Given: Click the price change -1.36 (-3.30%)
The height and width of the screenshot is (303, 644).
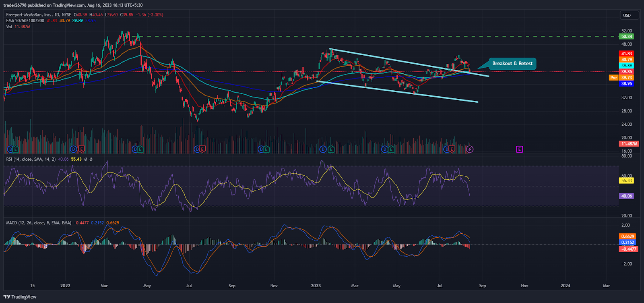Looking at the screenshot, I should 149,15.
